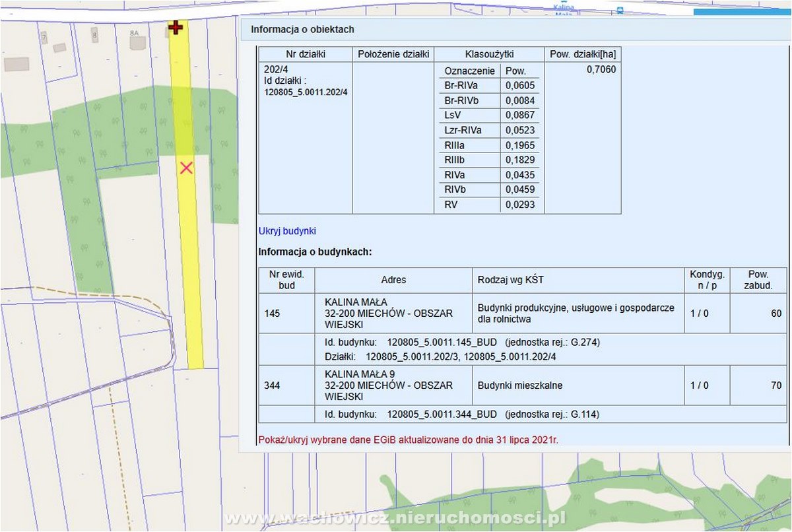The height and width of the screenshot is (532, 792).
Task: Click house number 8 on the map
Action: coord(95,34)
